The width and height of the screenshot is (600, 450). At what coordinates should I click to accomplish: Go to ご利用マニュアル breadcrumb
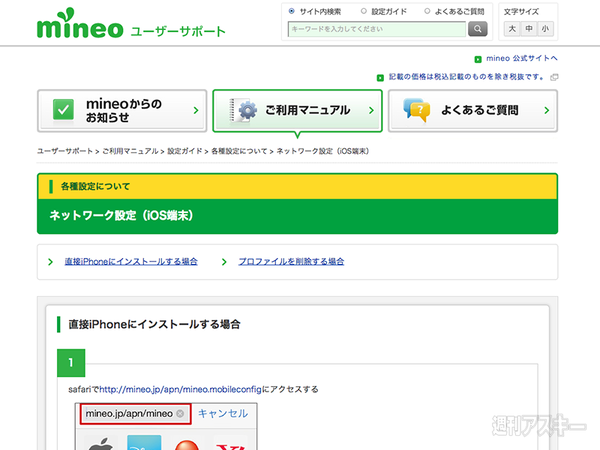130,151
